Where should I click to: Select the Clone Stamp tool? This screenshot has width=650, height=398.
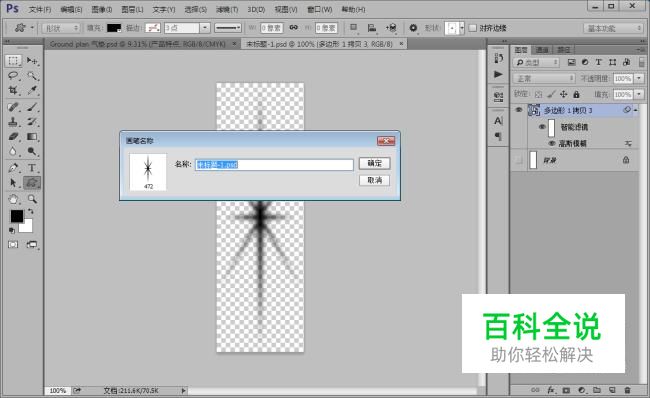tap(13, 122)
